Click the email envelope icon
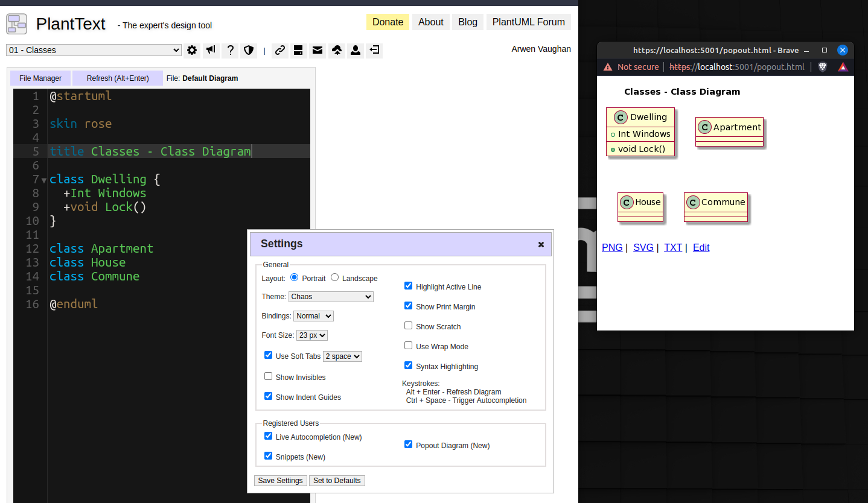 coord(318,50)
